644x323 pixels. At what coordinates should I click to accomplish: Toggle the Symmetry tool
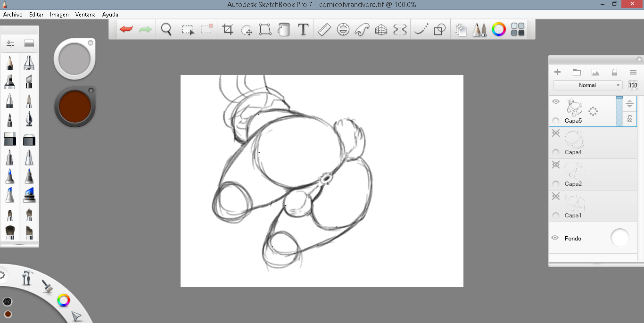[x=400, y=30]
